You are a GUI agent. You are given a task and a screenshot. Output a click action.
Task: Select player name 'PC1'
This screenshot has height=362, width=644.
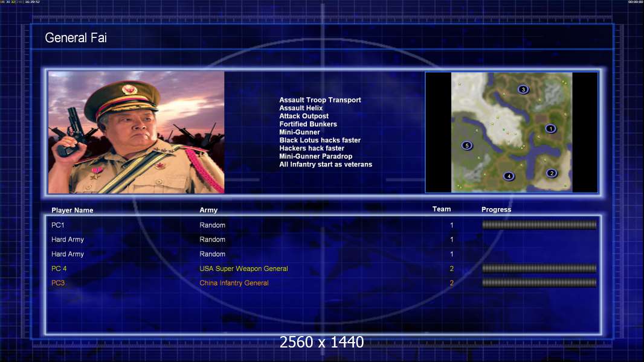click(x=57, y=225)
